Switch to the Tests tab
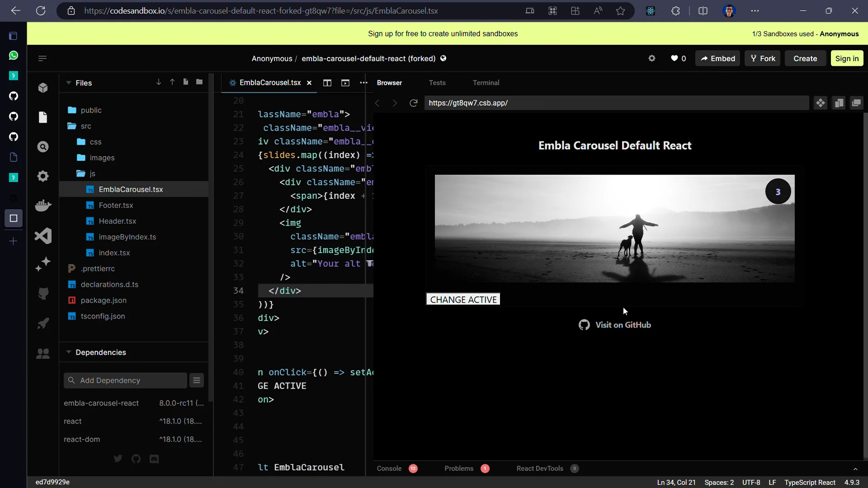Screen dimensions: 868x488 pos(437,83)
